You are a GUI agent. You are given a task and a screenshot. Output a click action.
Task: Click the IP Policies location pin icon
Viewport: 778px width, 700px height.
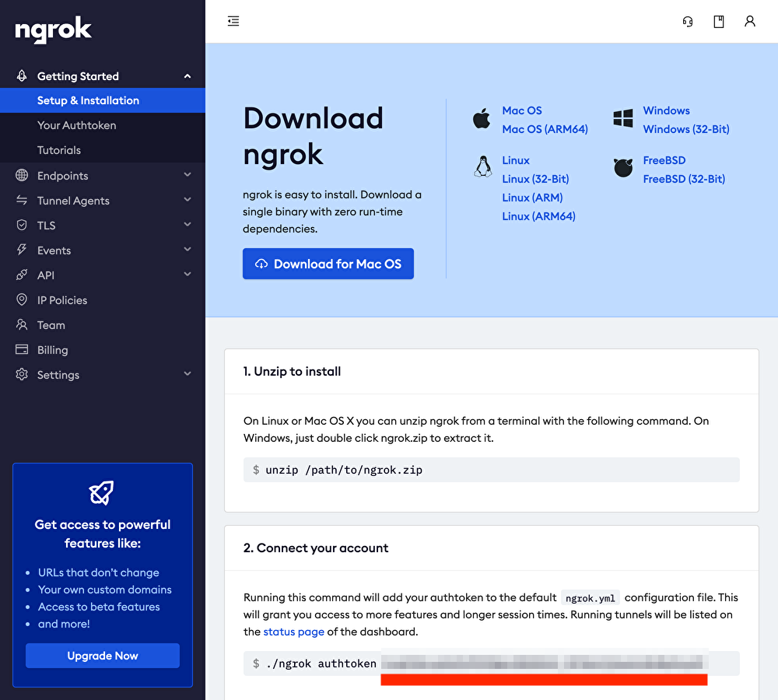click(x=22, y=299)
